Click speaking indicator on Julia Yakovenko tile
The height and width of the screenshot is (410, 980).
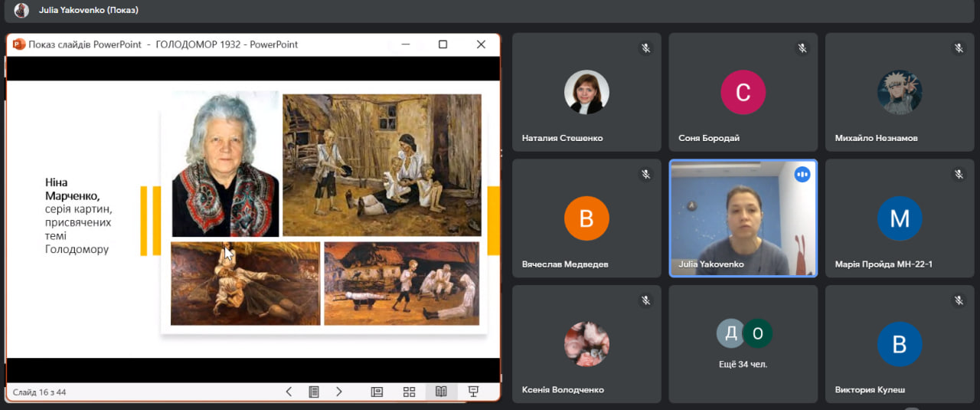802,175
